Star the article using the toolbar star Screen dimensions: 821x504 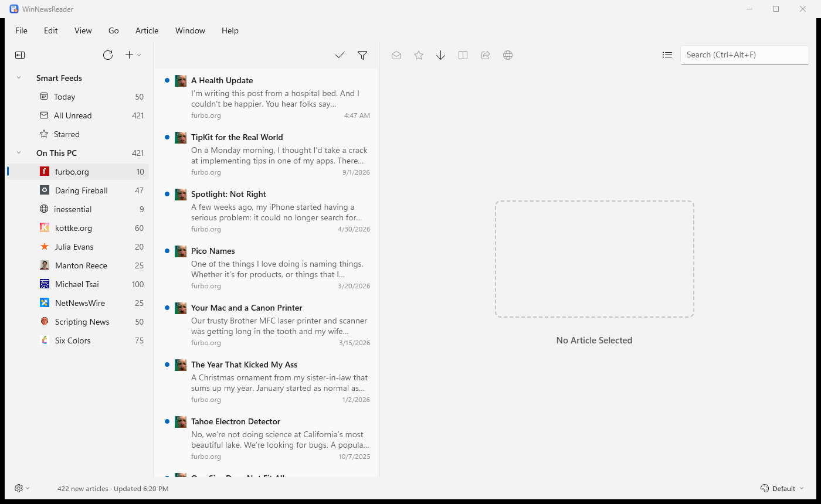(419, 55)
